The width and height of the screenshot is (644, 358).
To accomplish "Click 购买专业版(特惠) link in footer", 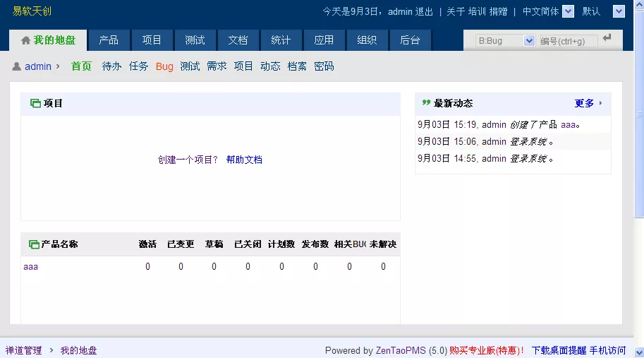I will 486,351.
